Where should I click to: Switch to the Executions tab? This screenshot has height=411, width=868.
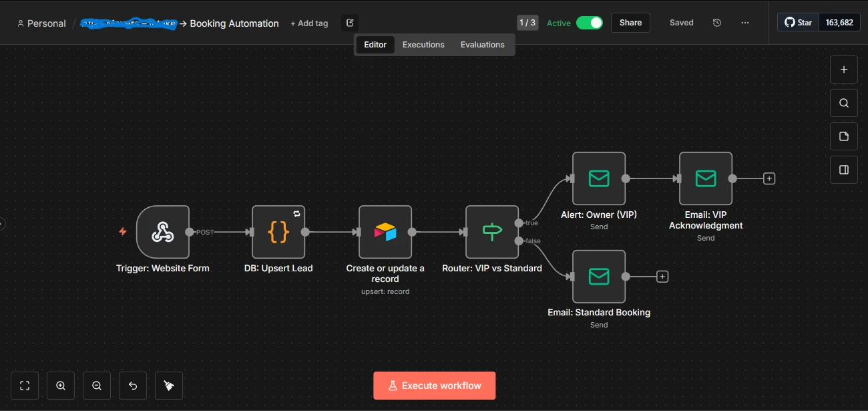[x=423, y=44]
